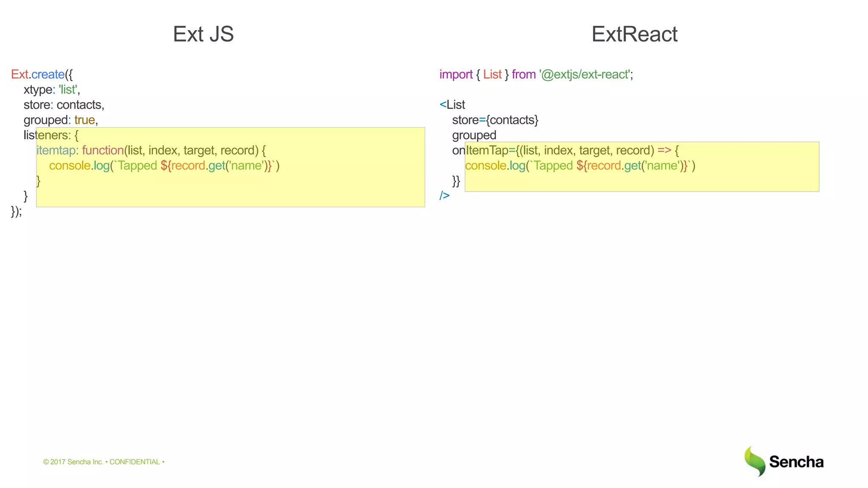Click the console.log line in Ext JS code
The width and height of the screenshot is (868, 488).
164,166
